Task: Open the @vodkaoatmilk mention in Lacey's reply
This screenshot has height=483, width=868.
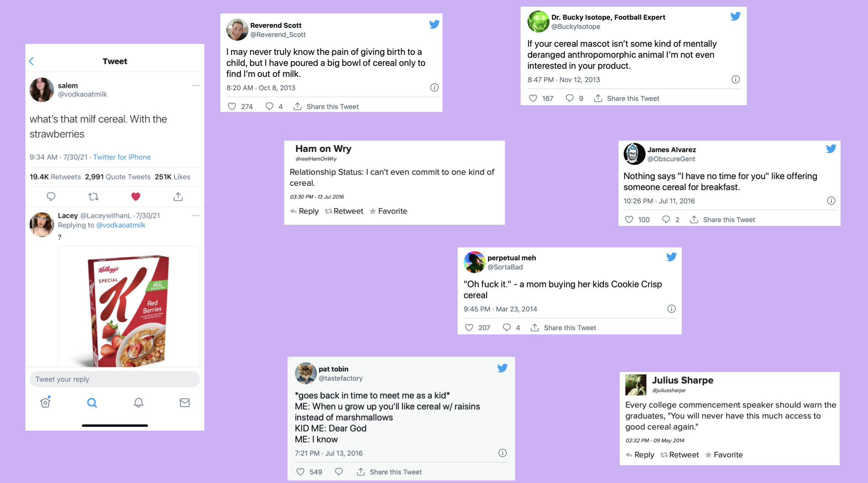Action: click(x=121, y=225)
